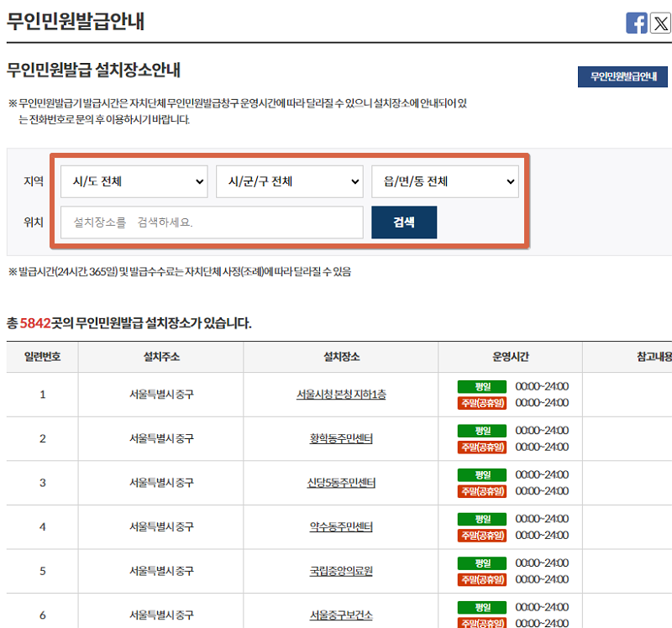
Task: Open the 서울시청 본청 지하1층 link
Action: pyautogui.click(x=341, y=394)
